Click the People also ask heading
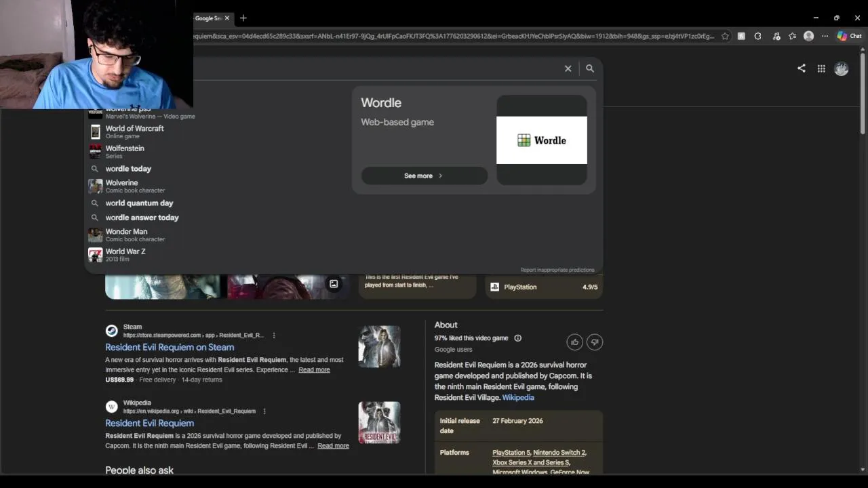The width and height of the screenshot is (868, 488). pyautogui.click(x=139, y=470)
